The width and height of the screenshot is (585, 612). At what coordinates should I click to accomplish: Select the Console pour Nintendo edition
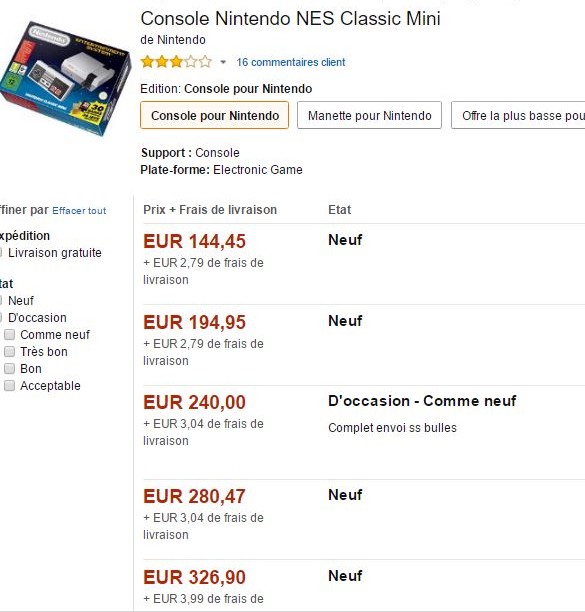215,115
